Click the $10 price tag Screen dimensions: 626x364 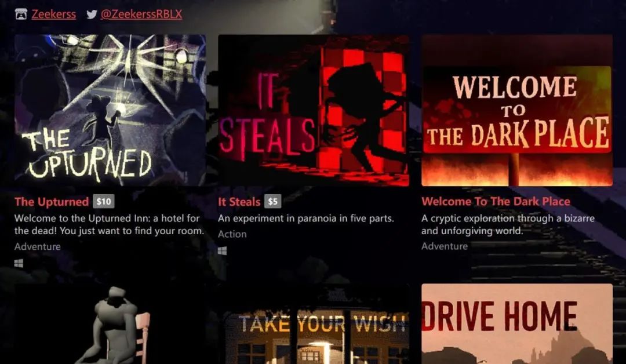(104, 202)
